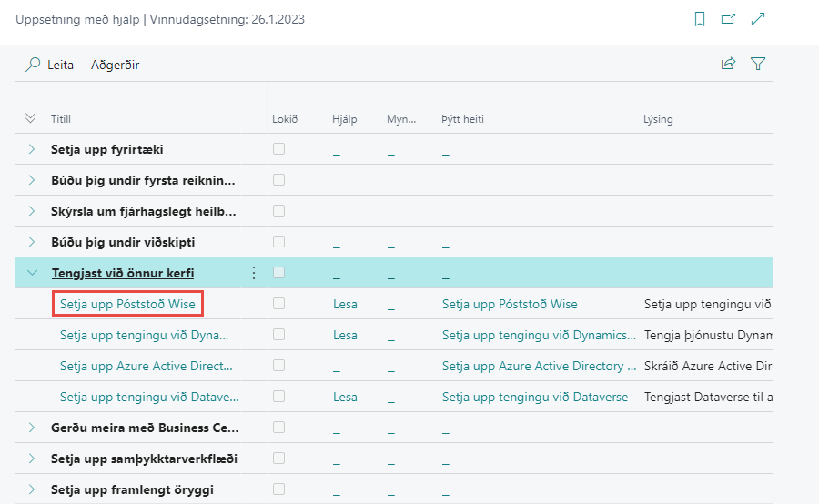Click the expand to full screen icon
Viewport: 819px width, 504px height.
[757, 19]
